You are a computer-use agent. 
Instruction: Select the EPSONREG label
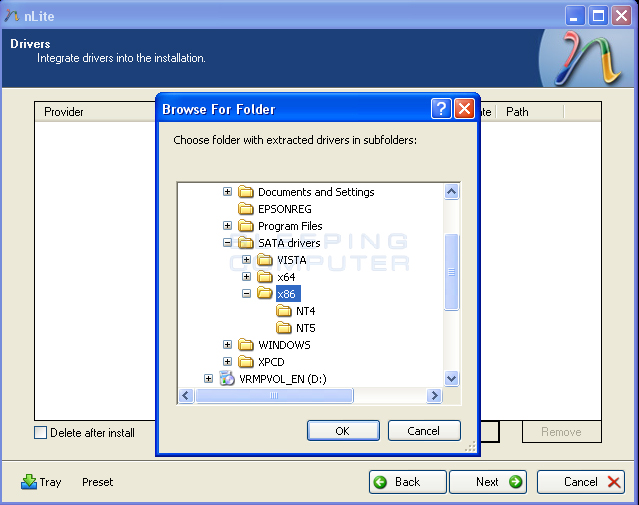[x=285, y=209]
